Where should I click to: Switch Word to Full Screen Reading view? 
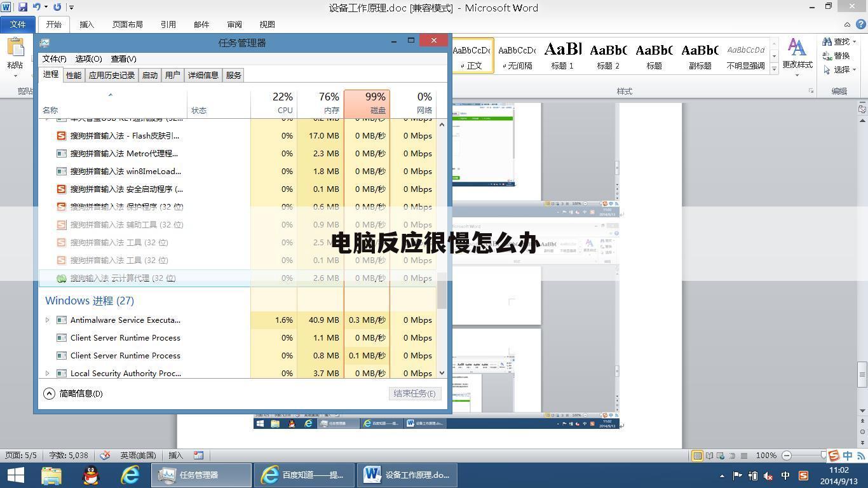point(709,456)
